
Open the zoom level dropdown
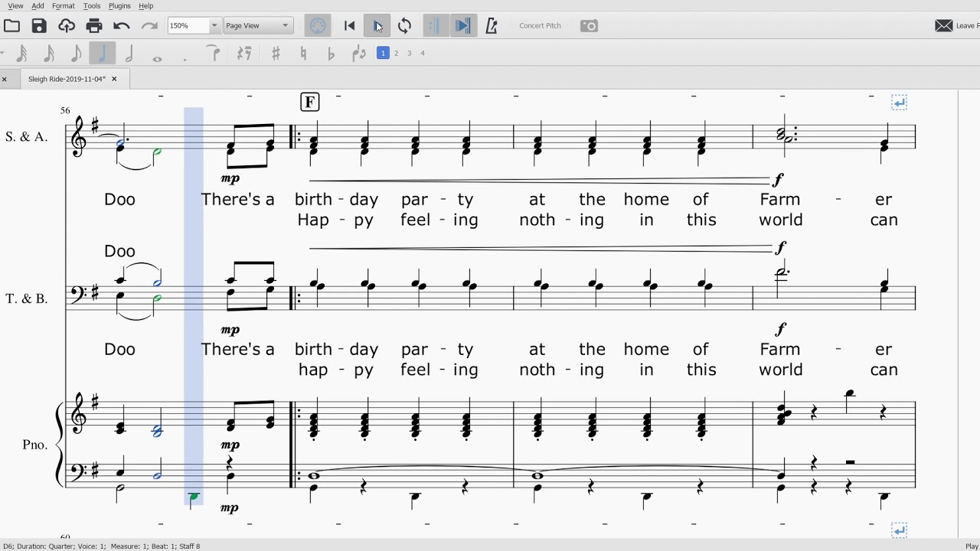214,25
